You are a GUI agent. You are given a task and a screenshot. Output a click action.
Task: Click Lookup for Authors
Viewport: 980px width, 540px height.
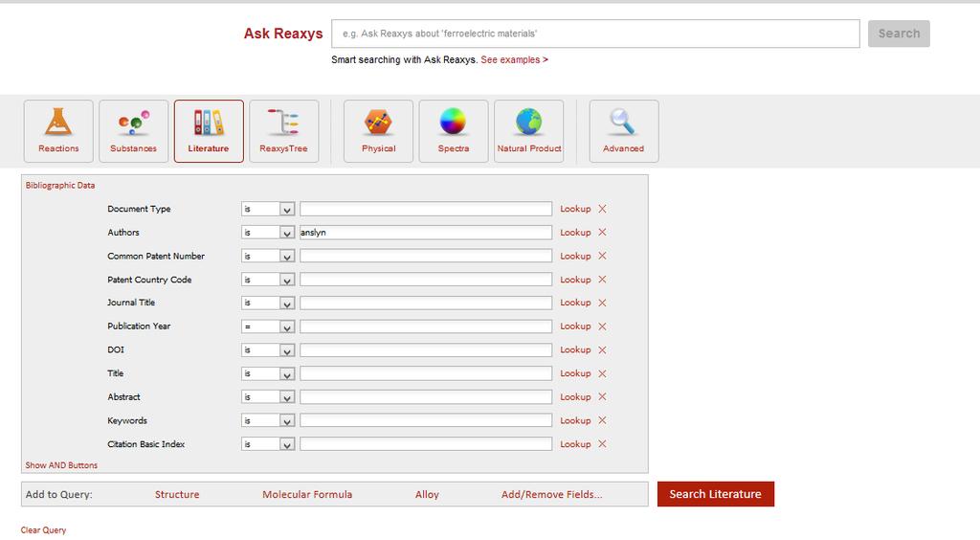pos(575,232)
